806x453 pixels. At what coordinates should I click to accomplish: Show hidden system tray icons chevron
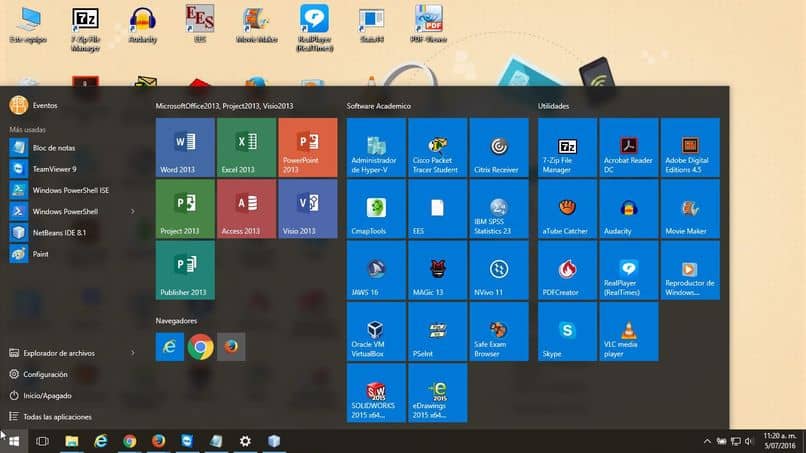click(707, 441)
